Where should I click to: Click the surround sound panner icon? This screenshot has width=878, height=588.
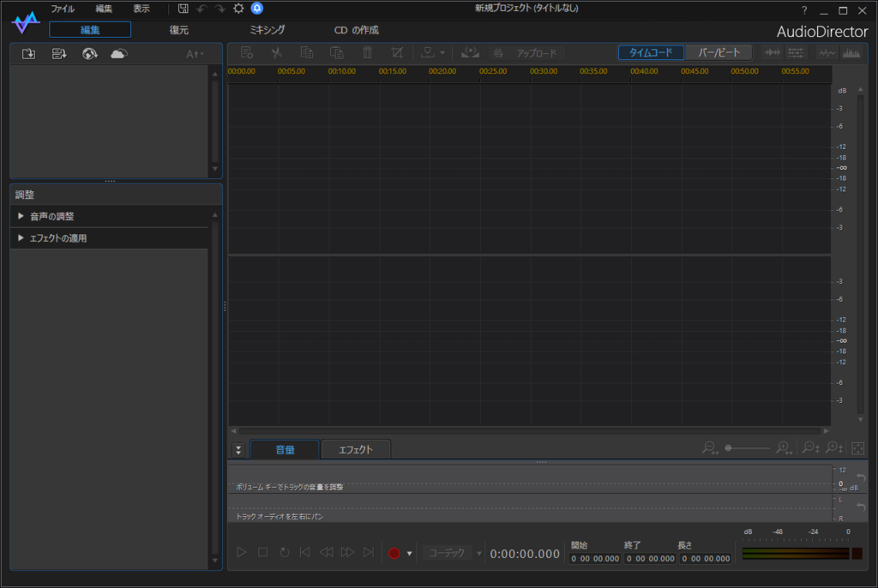[471, 52]
